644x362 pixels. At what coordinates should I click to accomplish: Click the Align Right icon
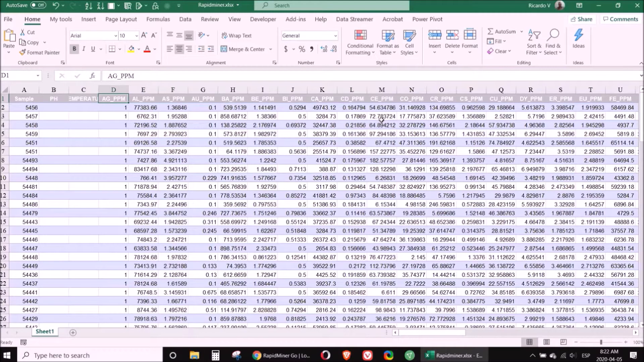(189, 49)
